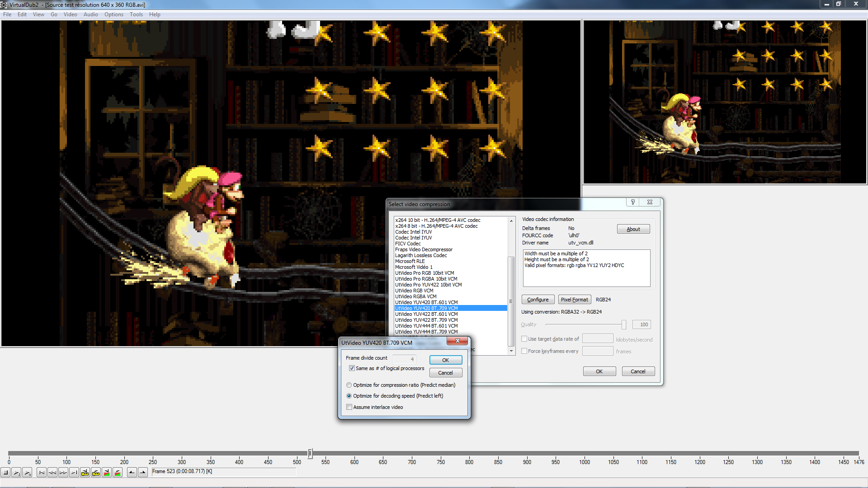Viewport: 868px width, 488px height.
Task: Open the Help menu
Action: (155, 14)
